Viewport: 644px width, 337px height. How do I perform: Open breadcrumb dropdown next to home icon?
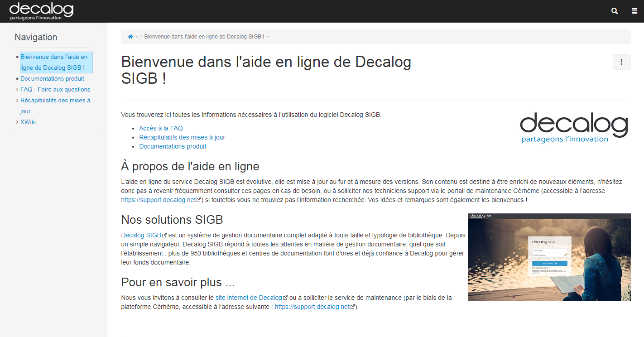point(137,37)
